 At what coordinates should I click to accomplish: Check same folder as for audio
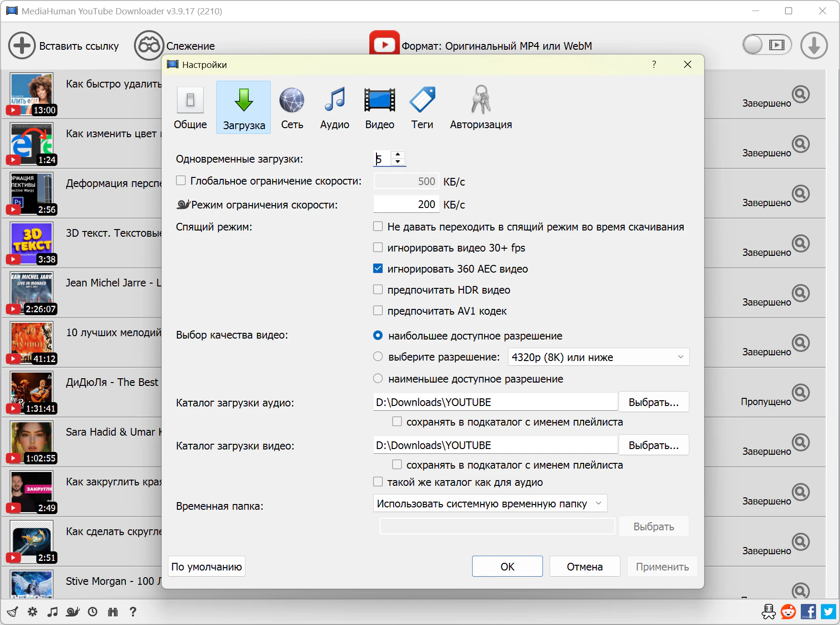(378, 482)
